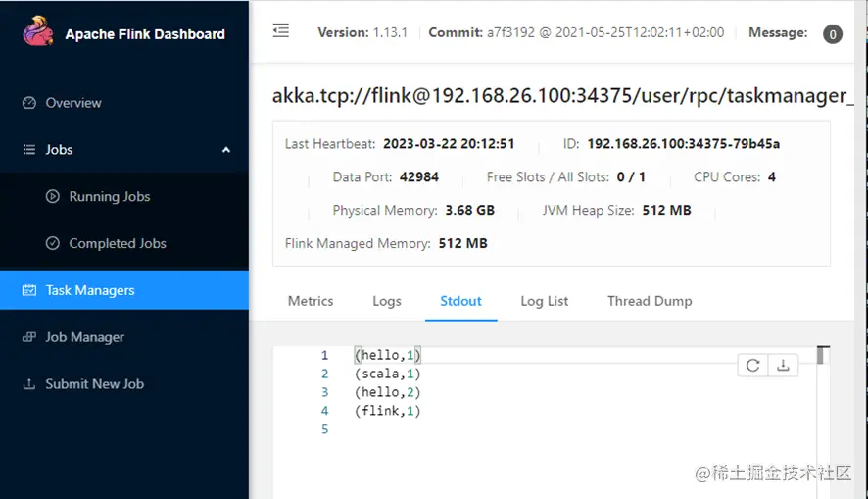Click the stdout editor vertical scrollbar thumb
The image size is (868, 499).
click(820, 356)
